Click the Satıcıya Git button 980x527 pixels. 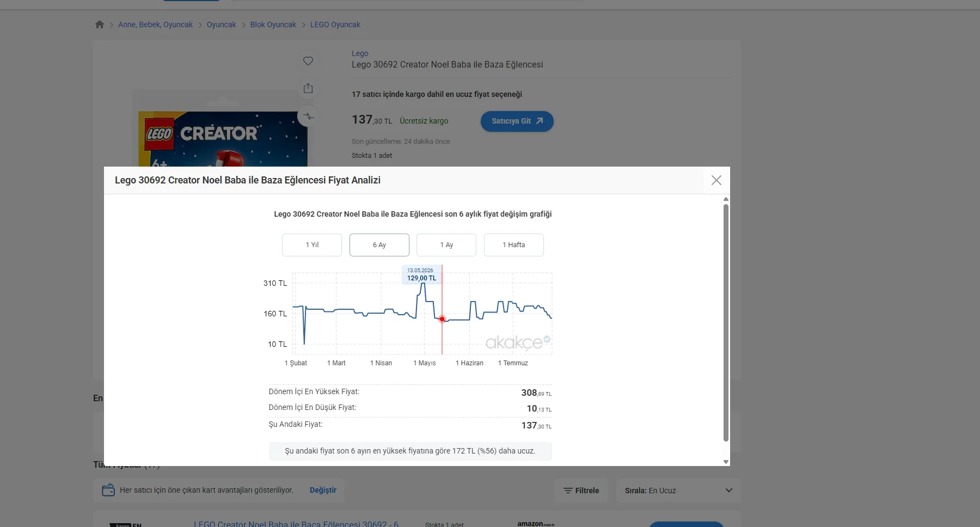tap(517, 121)
